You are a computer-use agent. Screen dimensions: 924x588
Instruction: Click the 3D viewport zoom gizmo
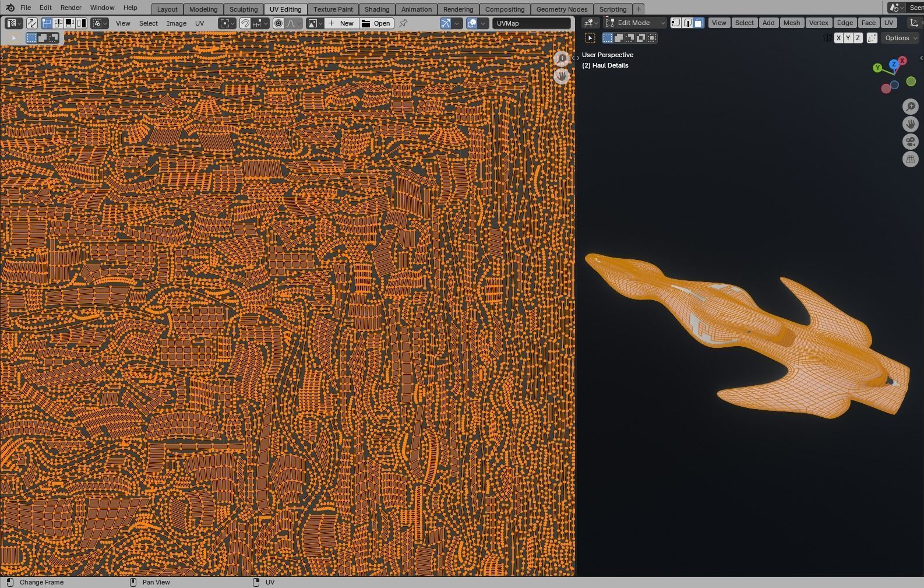point(910,106)
